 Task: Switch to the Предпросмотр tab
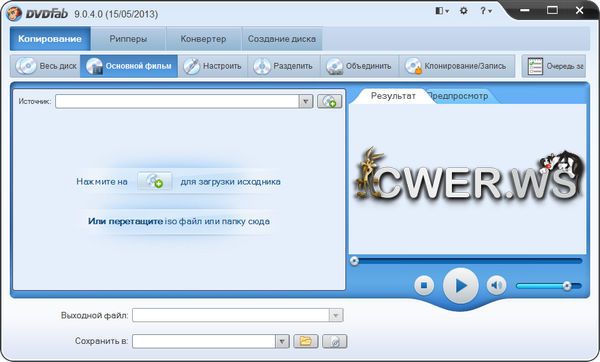(458, 96)
